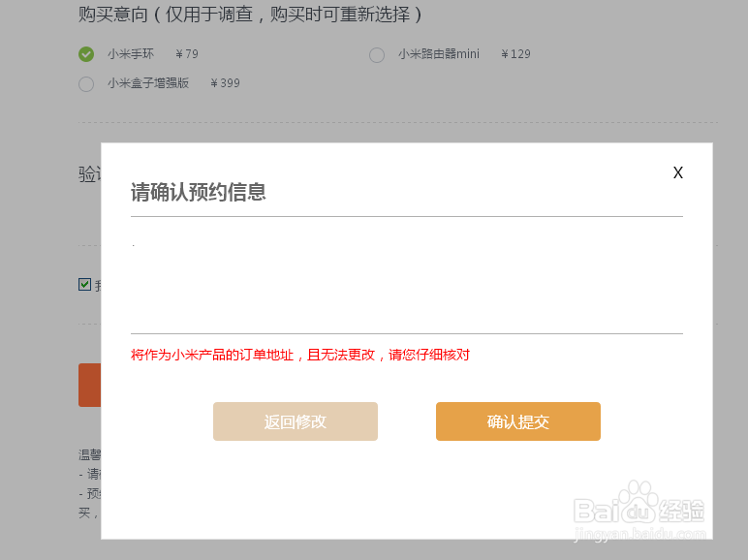Click the 购买意向 section heading

pyautogui.click(x=250, y=15)
